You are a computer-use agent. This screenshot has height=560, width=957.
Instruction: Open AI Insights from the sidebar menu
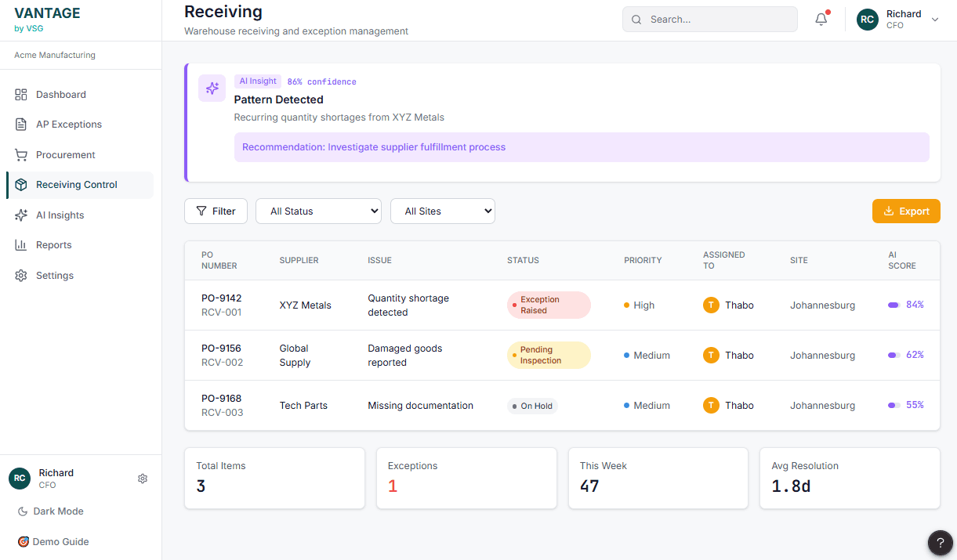click(x=60, y=215)
